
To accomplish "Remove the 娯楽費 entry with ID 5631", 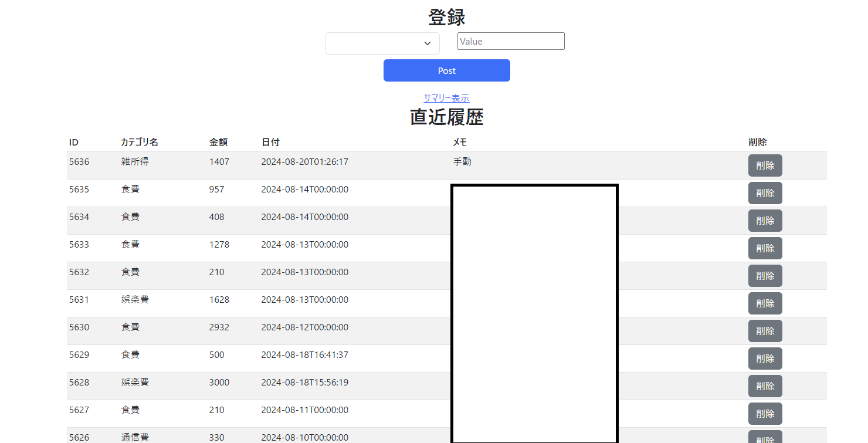I will 765,303.
